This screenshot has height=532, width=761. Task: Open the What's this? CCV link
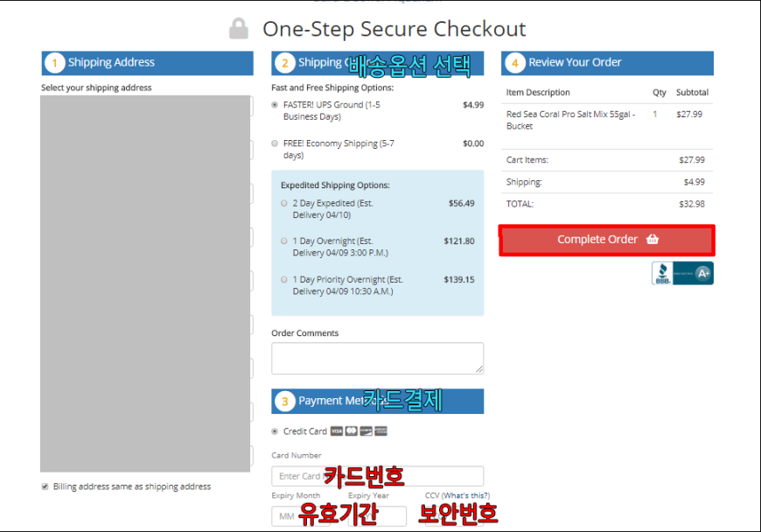tap(466, 495)
